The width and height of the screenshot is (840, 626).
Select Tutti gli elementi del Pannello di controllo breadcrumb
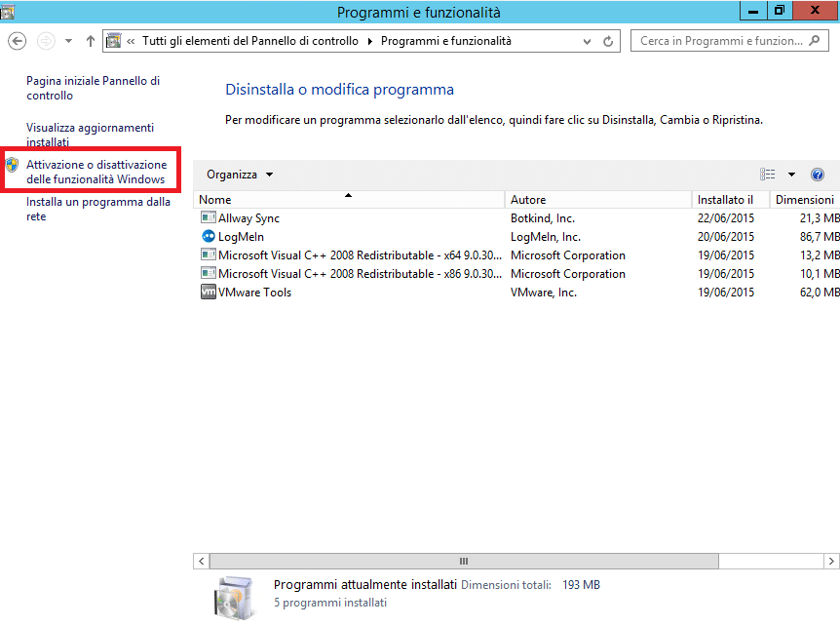coord(250,41)
